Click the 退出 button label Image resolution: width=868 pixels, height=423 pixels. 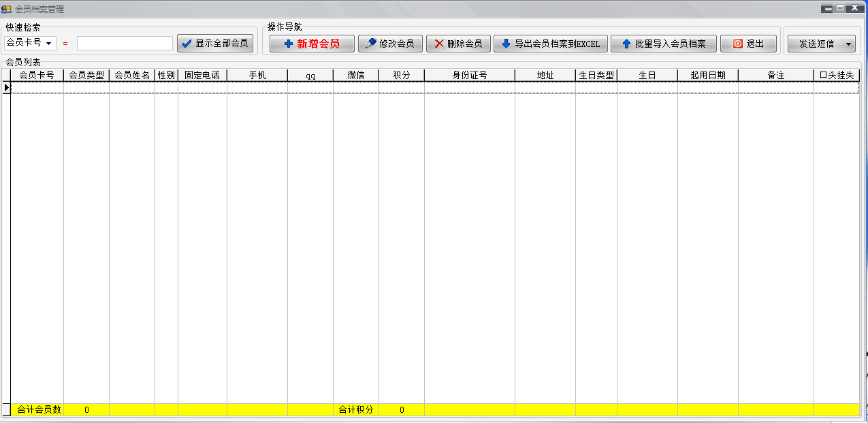point(755,44)
